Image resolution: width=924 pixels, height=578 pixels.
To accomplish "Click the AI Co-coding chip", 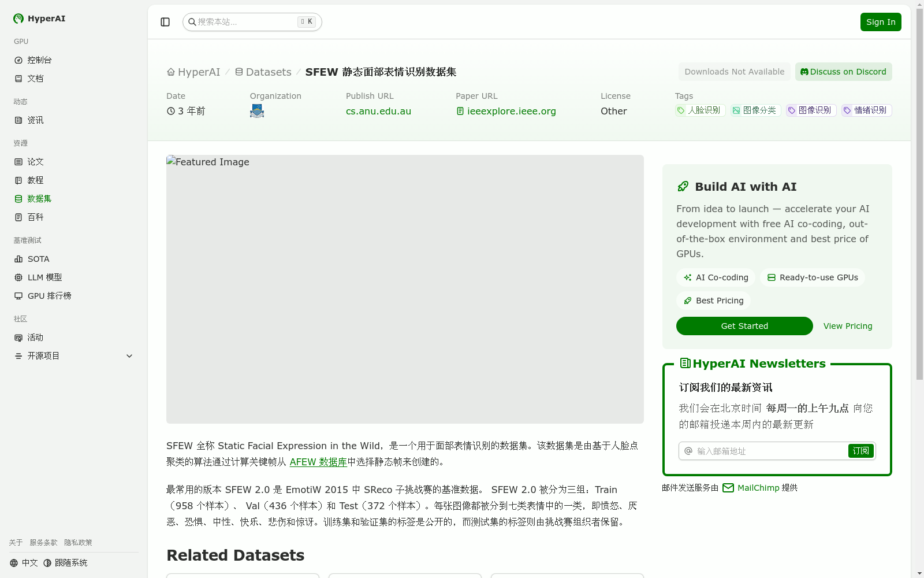I will (716, 277).
